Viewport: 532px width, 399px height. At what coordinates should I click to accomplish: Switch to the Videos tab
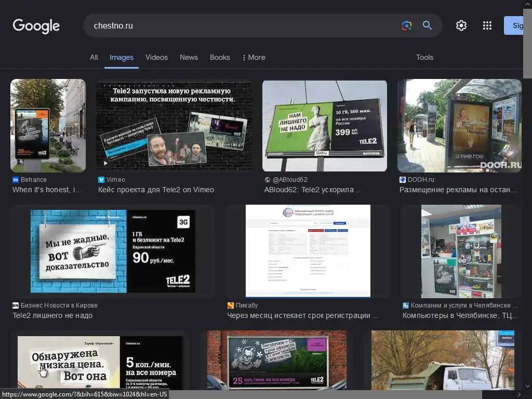156,57
